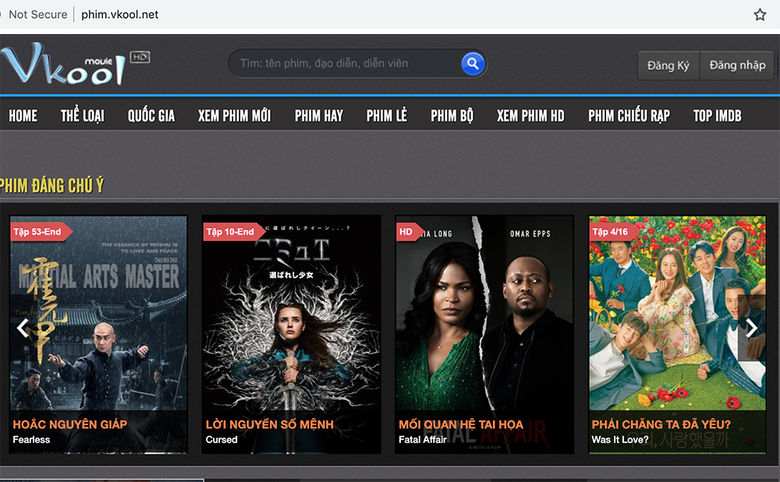Viewport: 780px width, 482px height.
Task: Show next movies with right carousel arrow
Action: click(x=752, y=328)
